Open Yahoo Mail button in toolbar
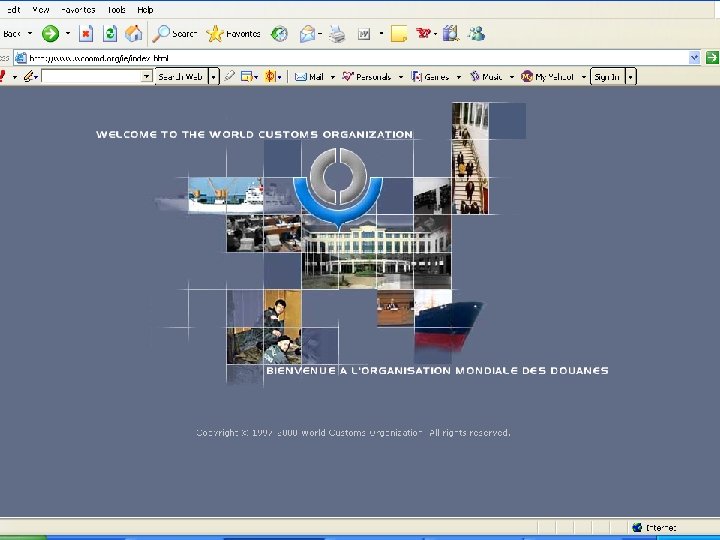720x540 pixels. point(309,77)
